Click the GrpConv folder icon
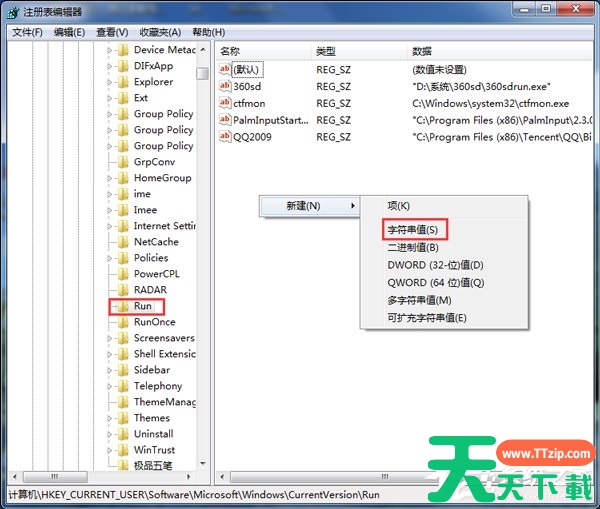 click(123, 162)
